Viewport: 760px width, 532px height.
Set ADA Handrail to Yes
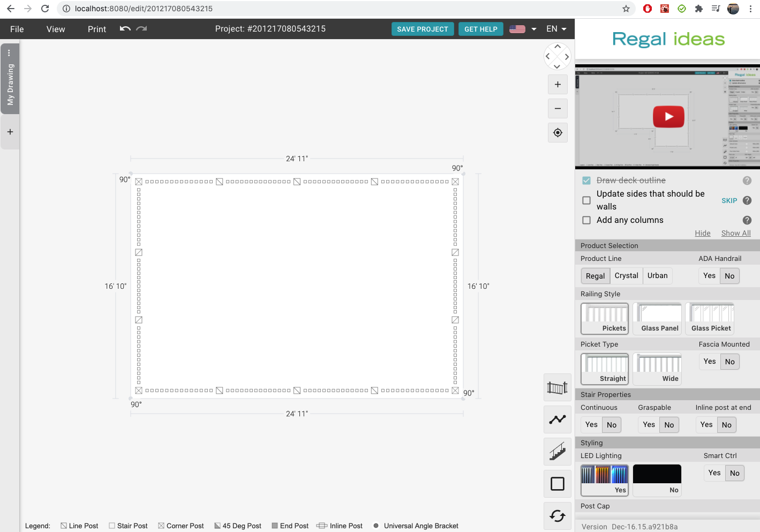(709, 276)
